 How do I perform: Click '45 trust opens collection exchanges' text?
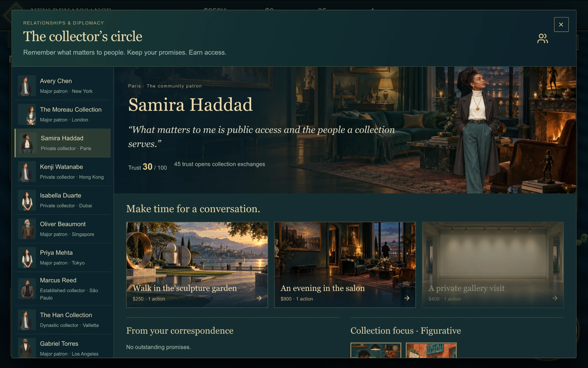(219, 164)
